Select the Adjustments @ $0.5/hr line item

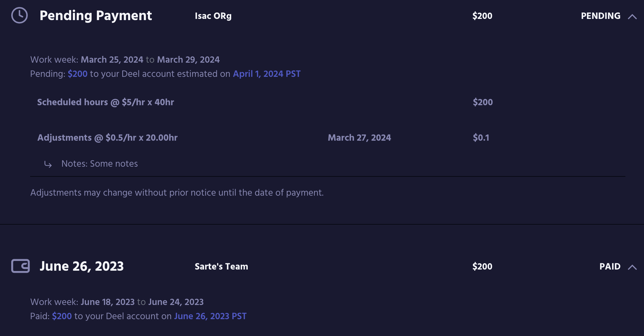tap(107, 138)
